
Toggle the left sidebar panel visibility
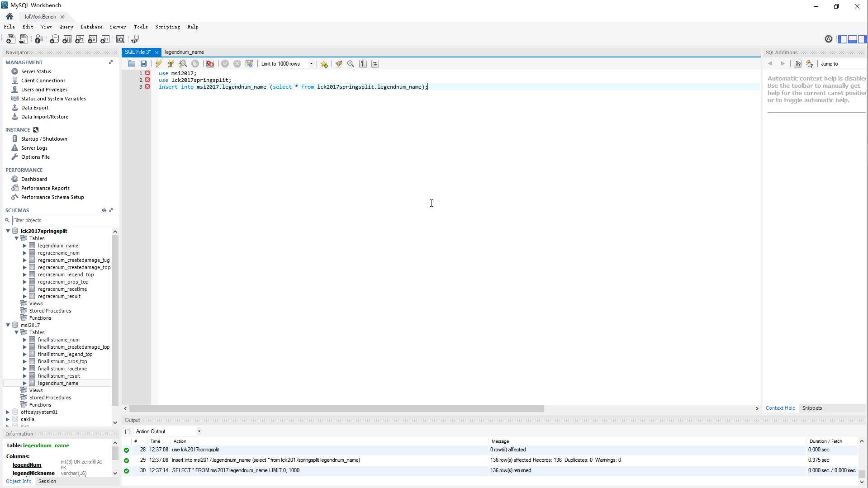[x=843, y=39]
